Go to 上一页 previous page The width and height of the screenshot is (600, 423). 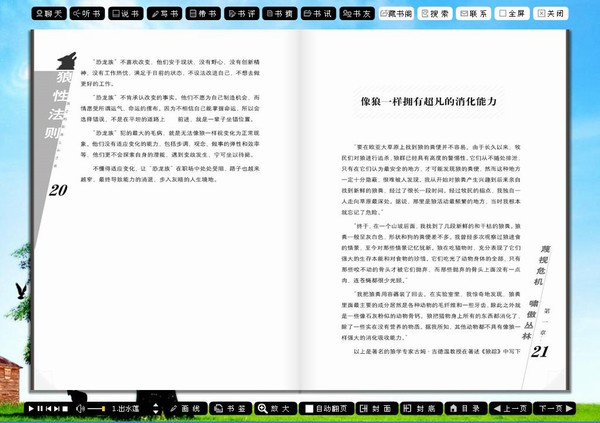point(510,409)
